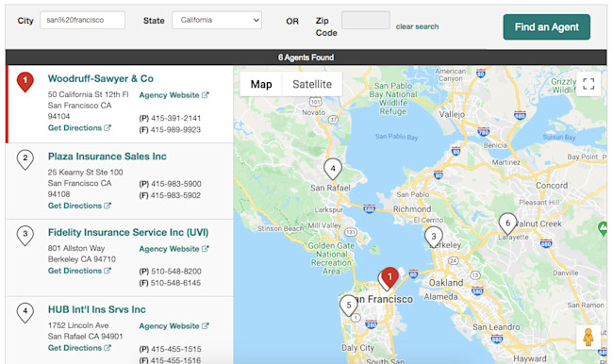Get Directions to Fidelity Insurance Service
The image size is (613, 364).
click(79, 271)
